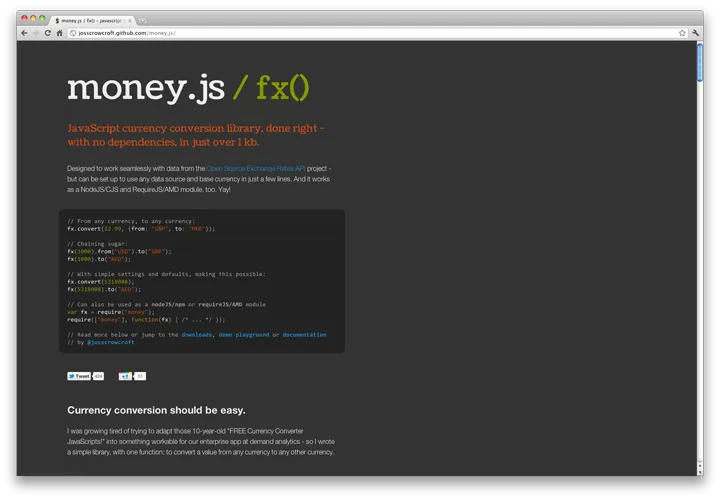
Task: Click the Google +1 button
Action: 125,376
